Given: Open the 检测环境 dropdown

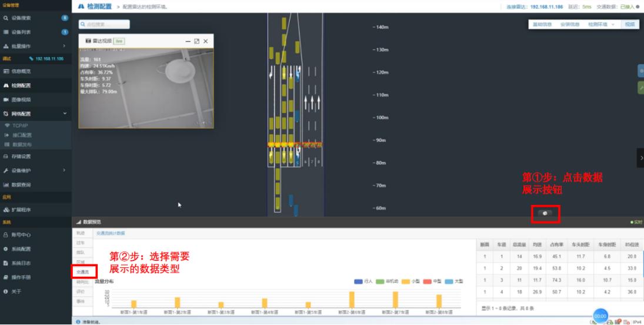Looking at the screenshot, I should 602,25.
